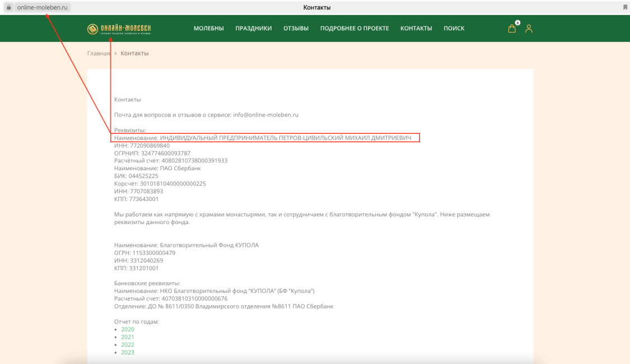630x364 pixels.
Task: Click the Отделение ДО № 8611/0350 line
Action: (224, 306)
